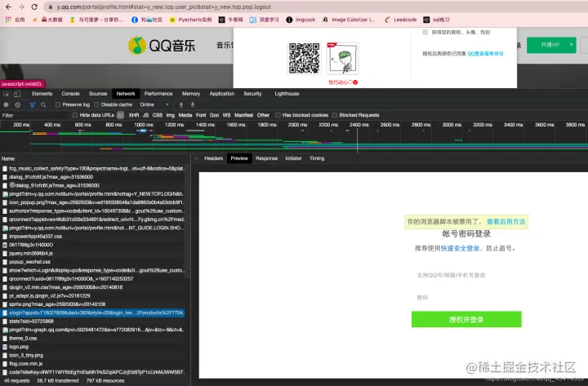This screenshot has width=588, height=386.
Task: Switch to the Elements tab
Action: 42,94
